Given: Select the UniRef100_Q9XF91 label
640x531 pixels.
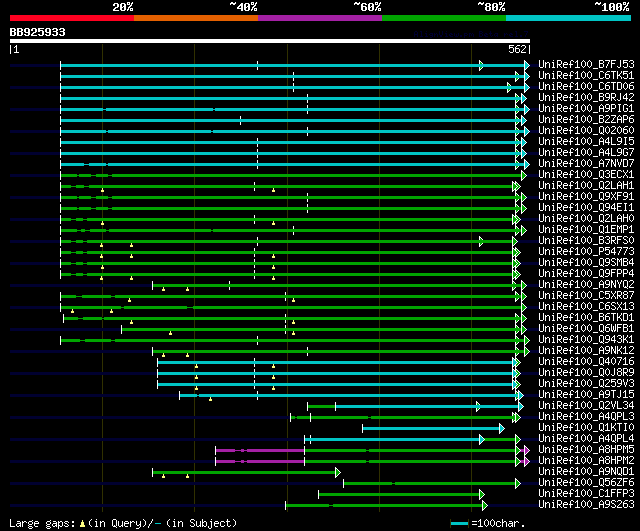Looking at the screenshot, I should coord(586,197).
